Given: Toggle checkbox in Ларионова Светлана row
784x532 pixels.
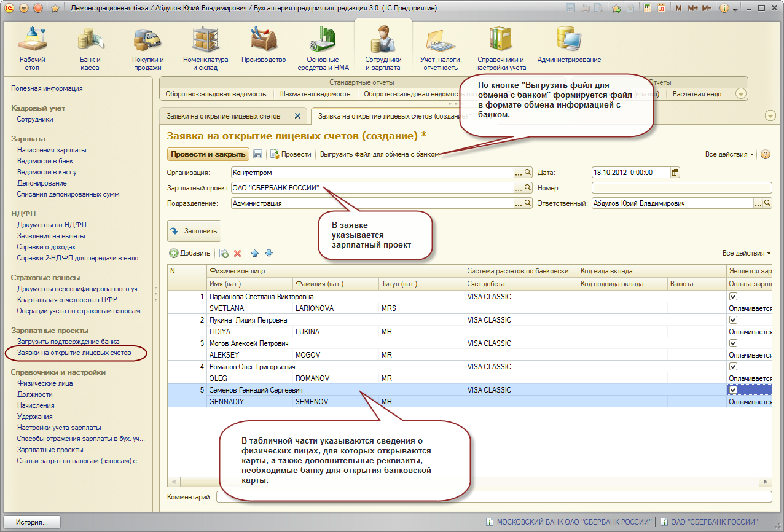Looking at the screenshot, I should pos(732,297).
